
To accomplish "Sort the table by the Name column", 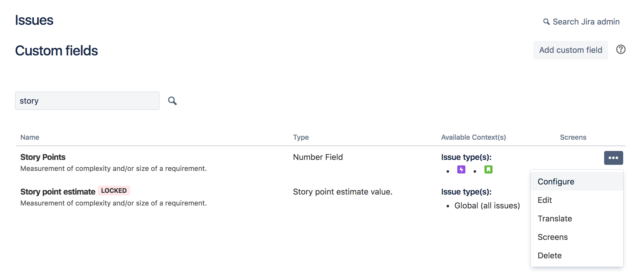I will tap(29, 137).
